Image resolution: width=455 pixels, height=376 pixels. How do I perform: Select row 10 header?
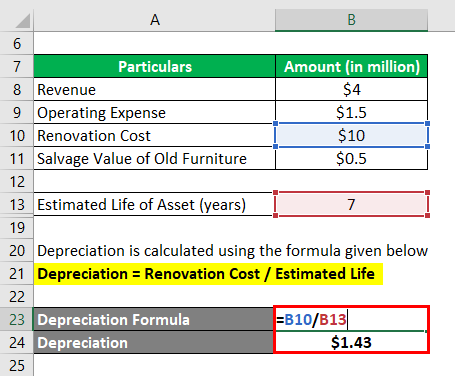point(17,135)
